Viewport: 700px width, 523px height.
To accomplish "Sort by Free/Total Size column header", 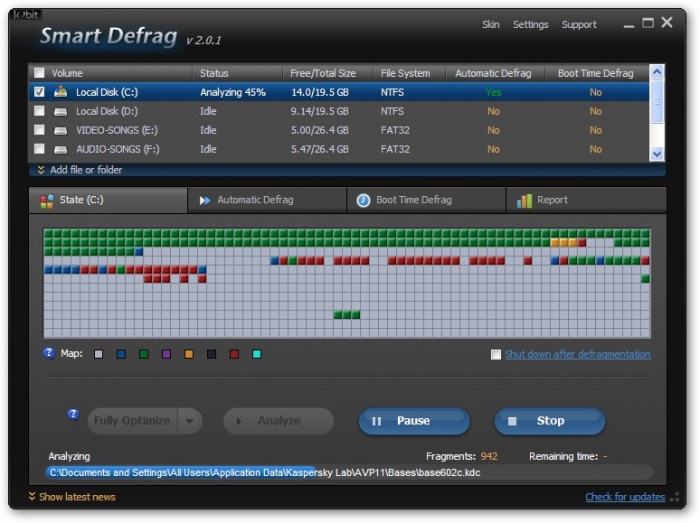I will pyautogui.click(x=328, y=73).
